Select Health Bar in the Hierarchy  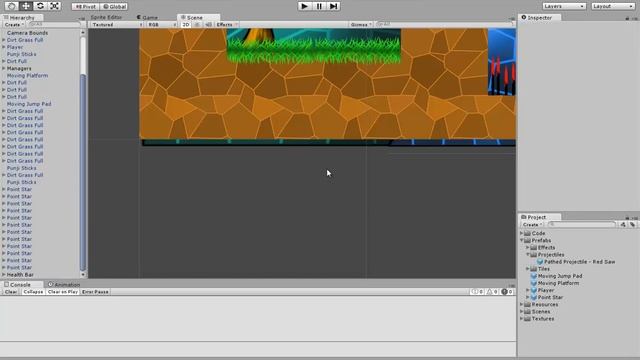click(x=20, y=275)
